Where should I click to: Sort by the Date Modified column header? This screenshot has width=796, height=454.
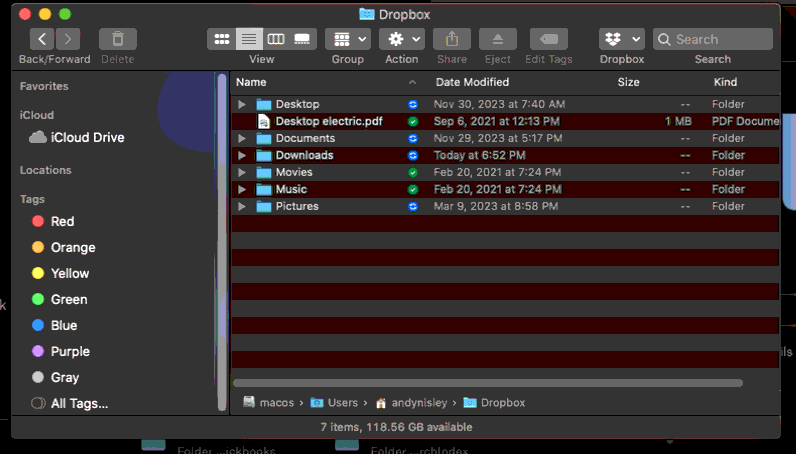tap(472, 82)
